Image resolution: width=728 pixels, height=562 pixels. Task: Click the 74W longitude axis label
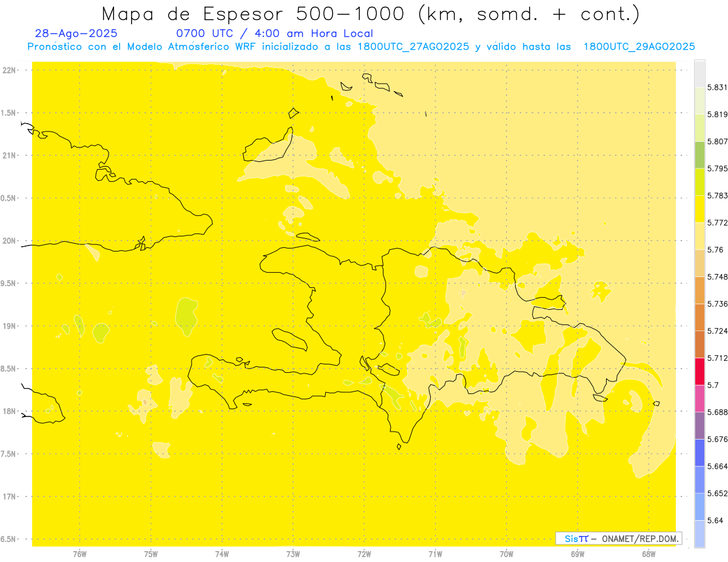coord(222,554)
